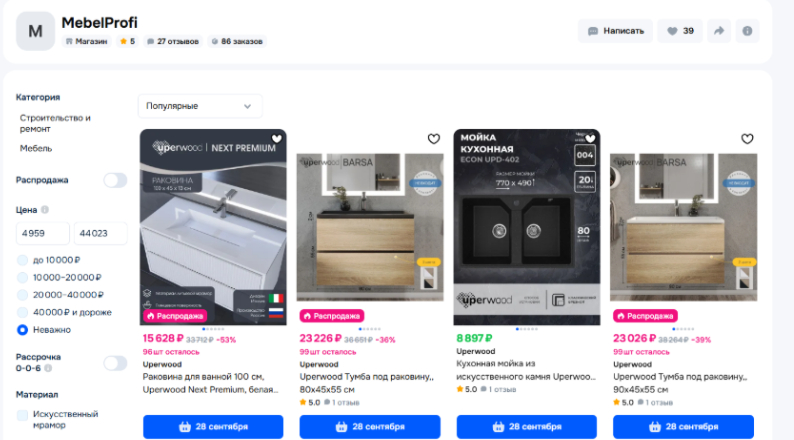Favorite the 90x45x55 Barsa cabinet
This screenshot has height=440, width=794.
click(x=747, y=138)
